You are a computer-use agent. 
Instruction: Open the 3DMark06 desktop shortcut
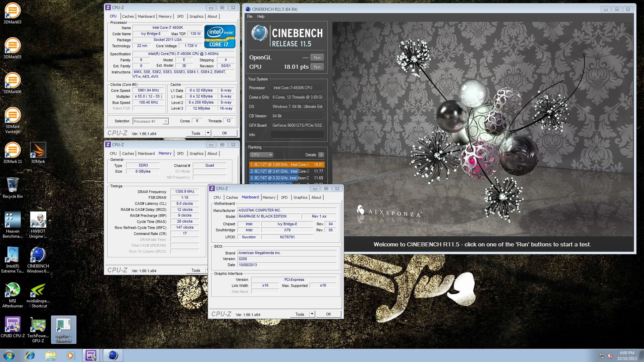12,83
